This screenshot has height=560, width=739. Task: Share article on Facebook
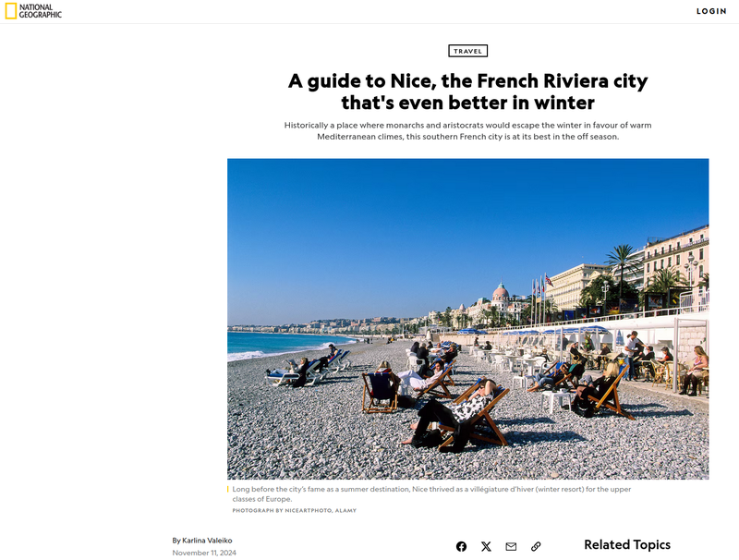point(461,546)
